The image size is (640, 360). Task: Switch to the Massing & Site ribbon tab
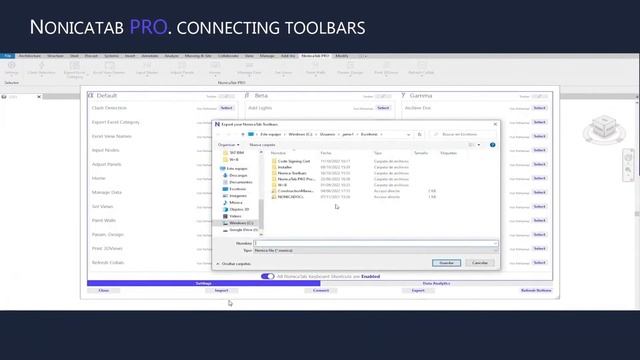198,56
